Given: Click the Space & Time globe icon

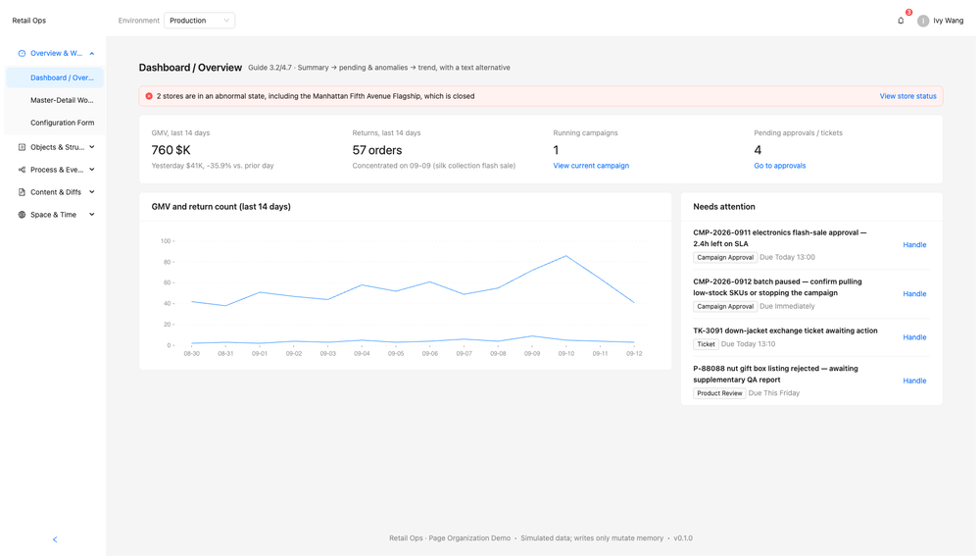Looking at the screenshot, I should click(x=22, y=215).
